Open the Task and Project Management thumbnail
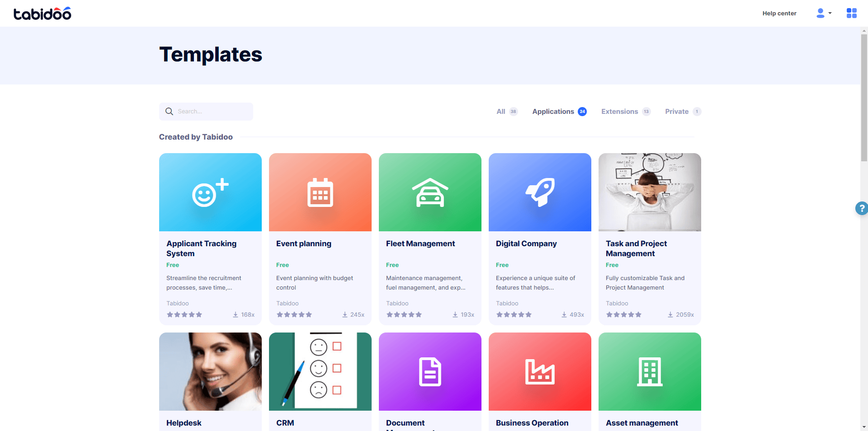This screenshot has height=431, width=868. pos(650,192)
